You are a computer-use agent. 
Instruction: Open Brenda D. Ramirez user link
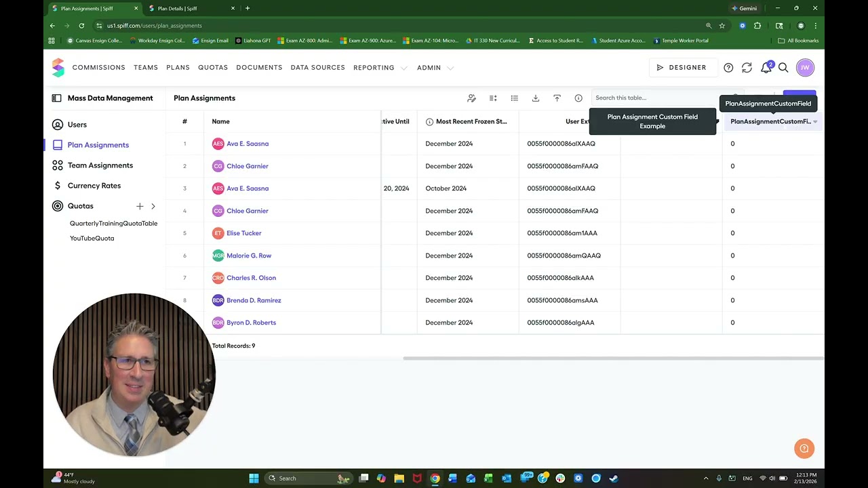tap(254, 300)
